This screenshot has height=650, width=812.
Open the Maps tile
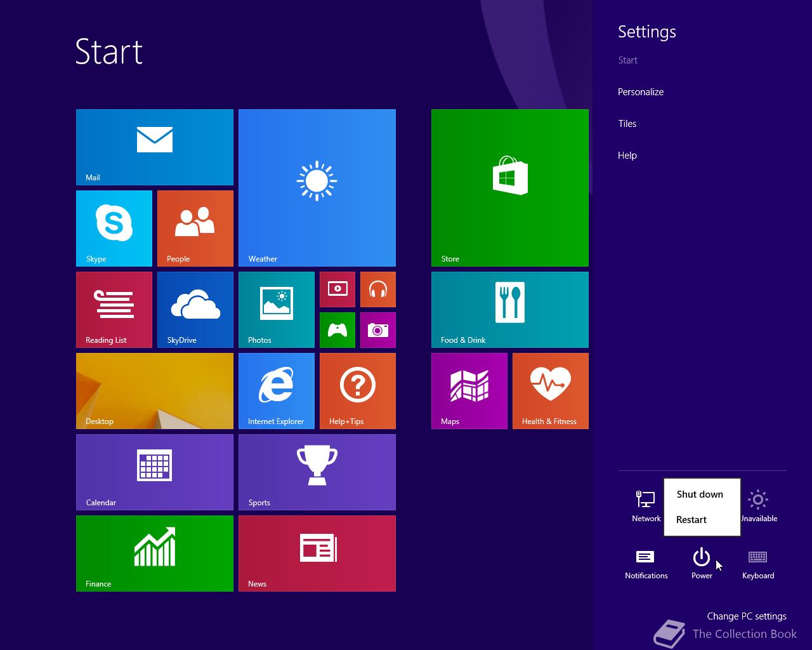469,391
